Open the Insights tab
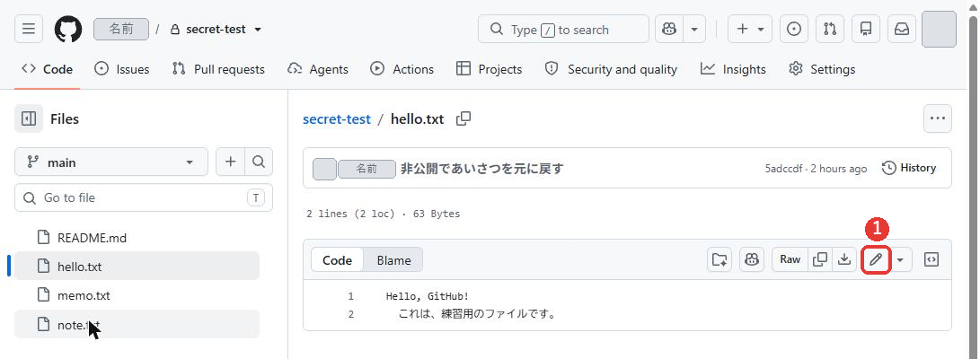 coord(733,69)
